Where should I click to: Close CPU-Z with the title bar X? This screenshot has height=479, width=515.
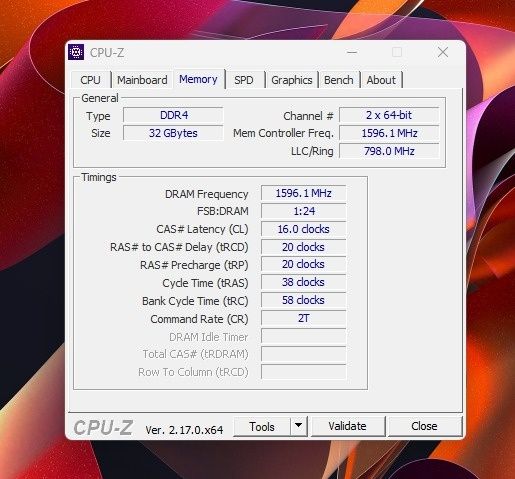point(443,52)
